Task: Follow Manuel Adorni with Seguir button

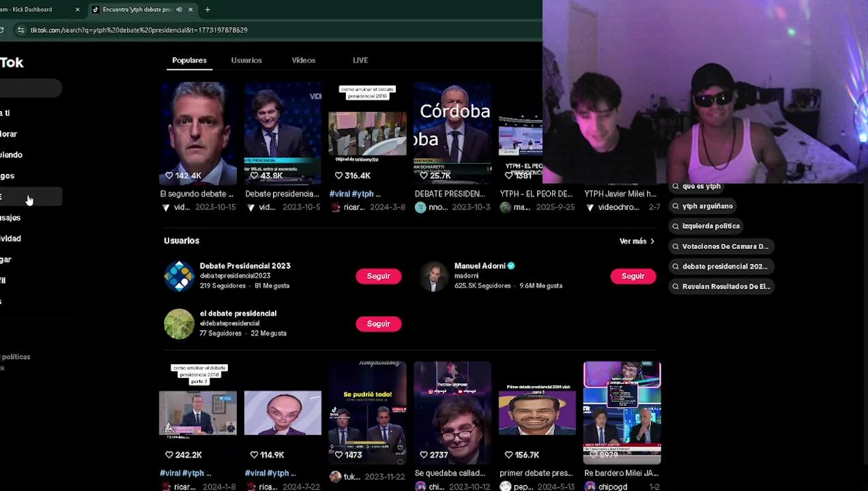Action: pos(633,276)
